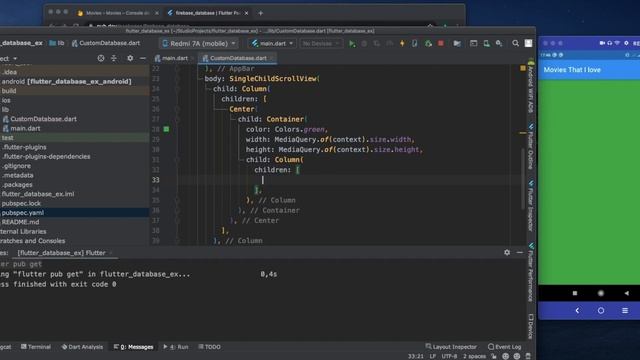
Task: Run the app with the green play icon
Action: [x=352, y=43]
